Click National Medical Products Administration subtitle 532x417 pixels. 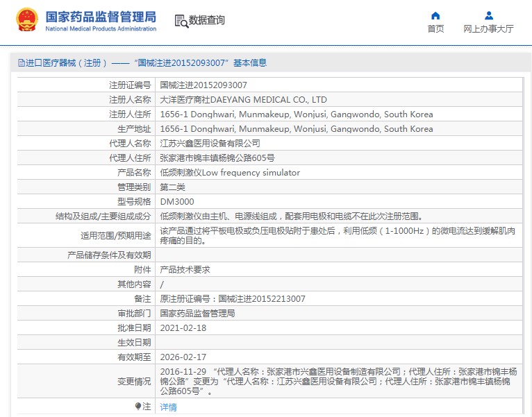101,29
